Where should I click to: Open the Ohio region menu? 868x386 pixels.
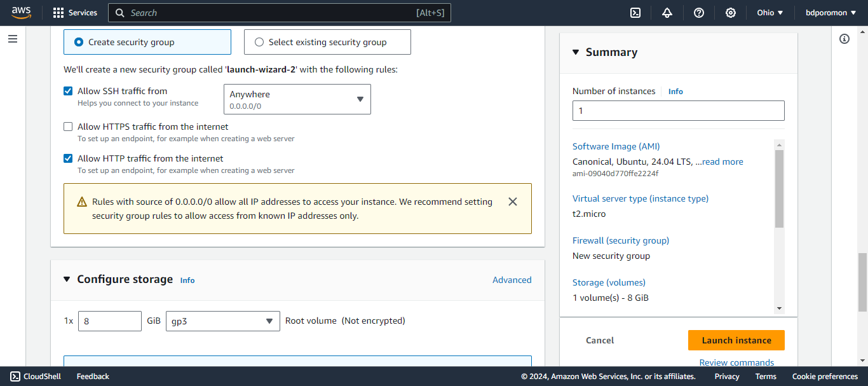pyautogui.click(x=770, y=13)
